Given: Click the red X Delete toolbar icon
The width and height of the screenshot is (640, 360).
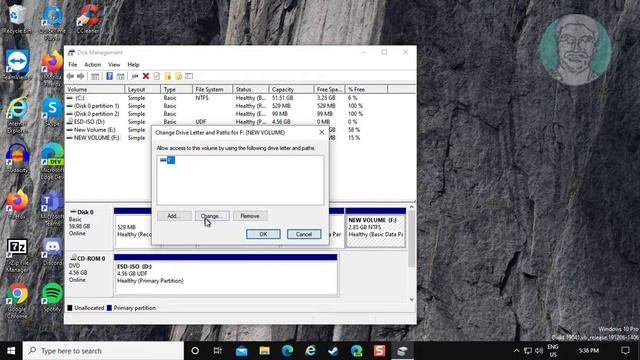Looking at the screenshot, I should 146,76.
